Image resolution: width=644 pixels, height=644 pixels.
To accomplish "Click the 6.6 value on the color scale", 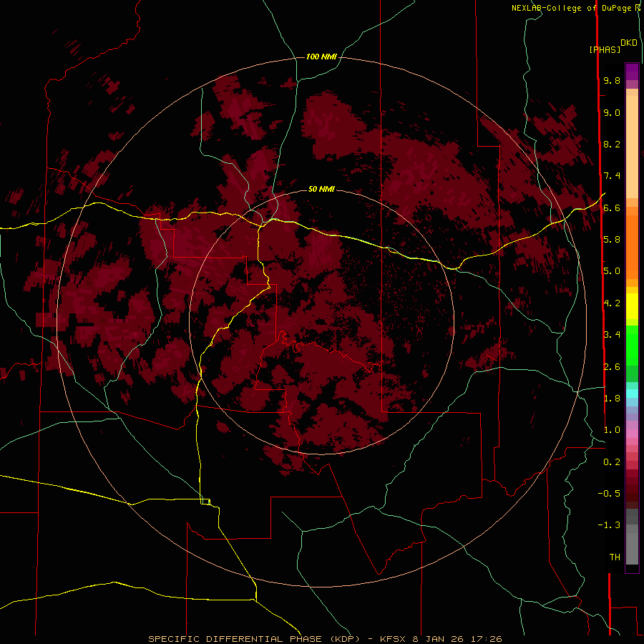I will pos(612,208).
